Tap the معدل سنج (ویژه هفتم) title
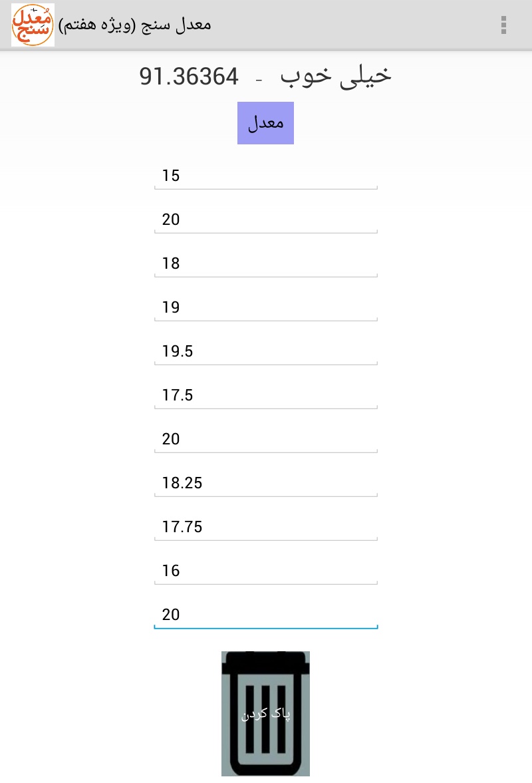 coord(135,25)
